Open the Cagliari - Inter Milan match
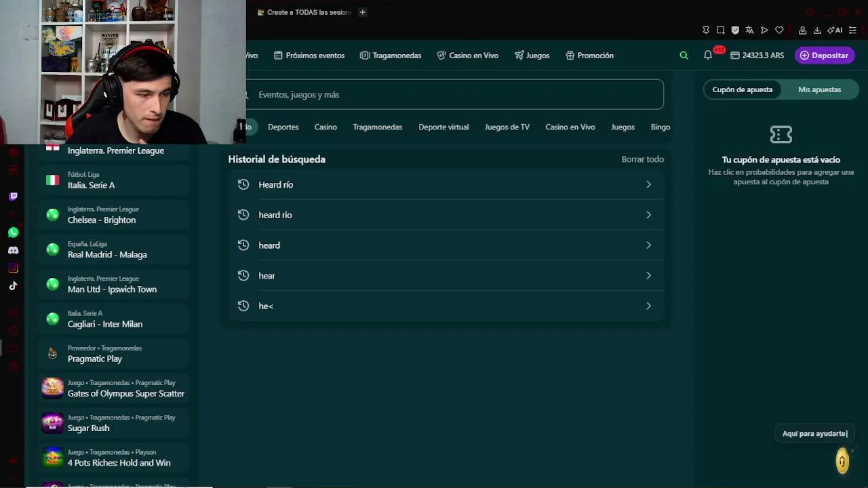 113,319
